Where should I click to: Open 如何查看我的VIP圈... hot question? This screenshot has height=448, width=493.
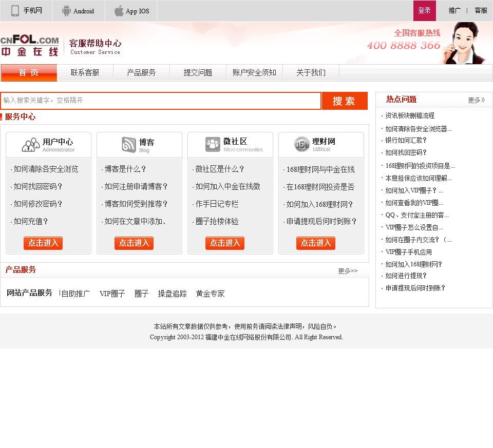point(414,203)
